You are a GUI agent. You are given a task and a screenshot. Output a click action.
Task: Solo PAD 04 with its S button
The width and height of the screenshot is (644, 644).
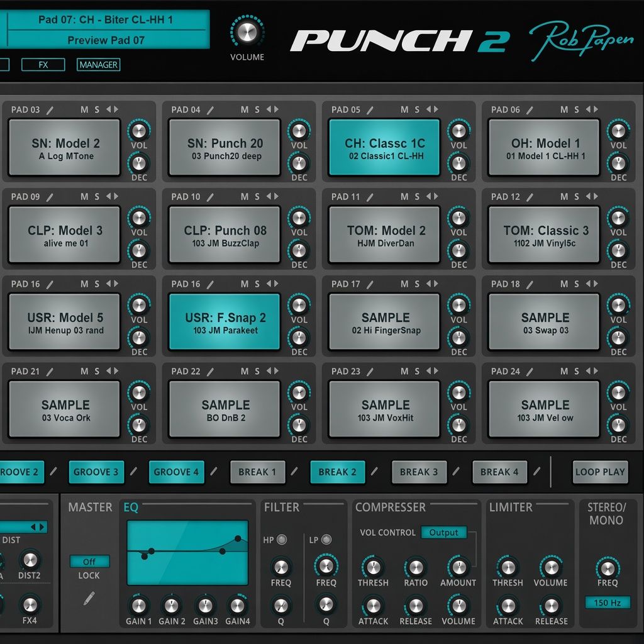click(257, 109)
